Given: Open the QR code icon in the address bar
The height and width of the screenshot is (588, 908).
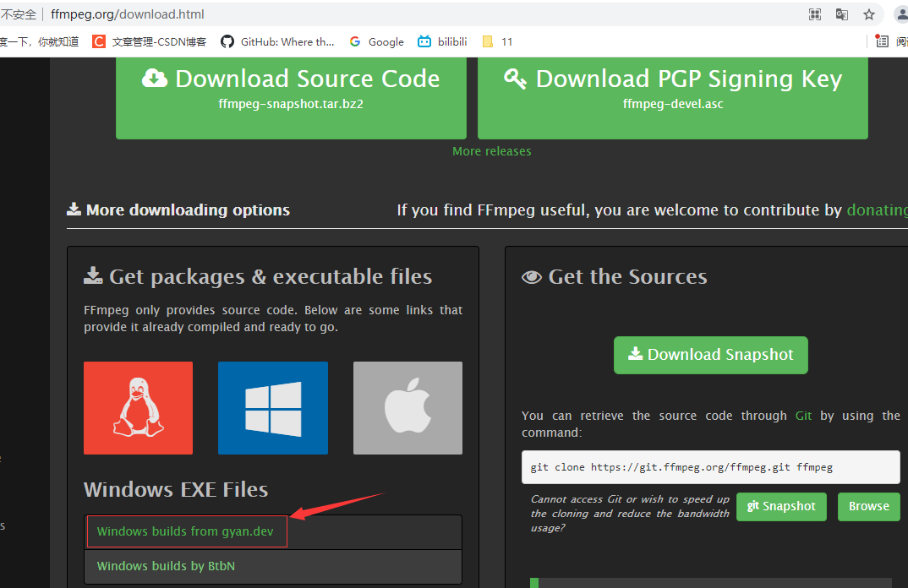Looking at the screenshot, I should tap(814, 14).
